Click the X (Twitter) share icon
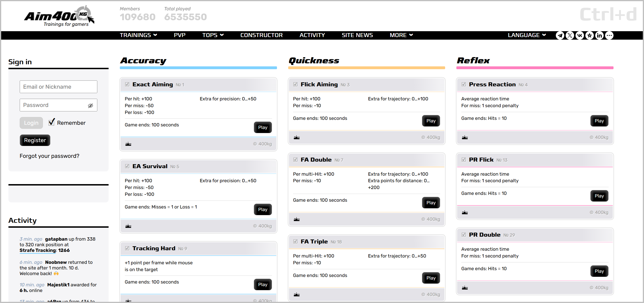This screenshot has height=303, width=644. [x=570, y=35]
